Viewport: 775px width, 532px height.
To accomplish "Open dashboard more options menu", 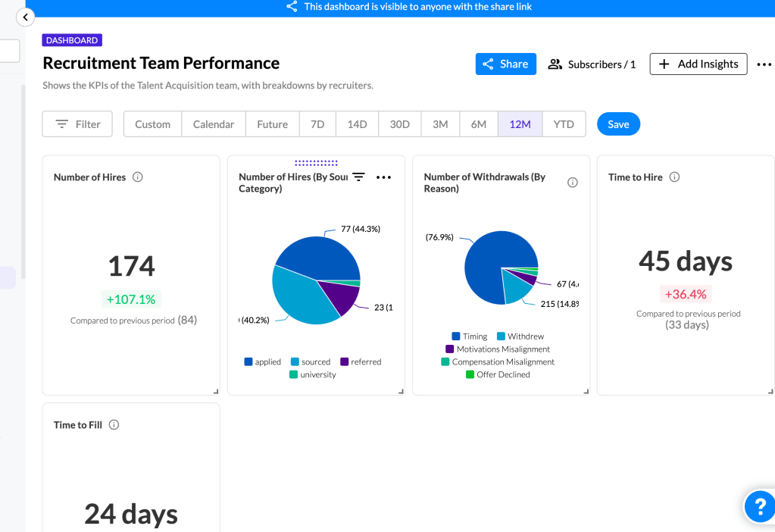I will (x=764, y=64).
